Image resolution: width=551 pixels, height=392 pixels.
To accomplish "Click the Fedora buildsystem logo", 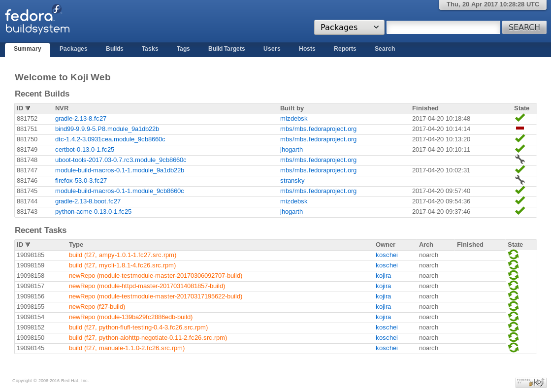I will tap(37, 20).
